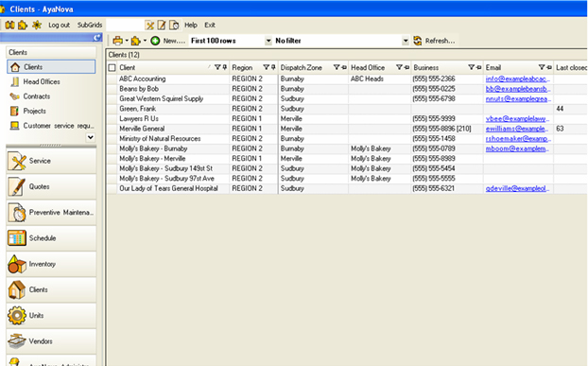This screenshot has height=366, width=588.
Task: Click the yellow star icon in the menu bar
Action: pos(37,26)
